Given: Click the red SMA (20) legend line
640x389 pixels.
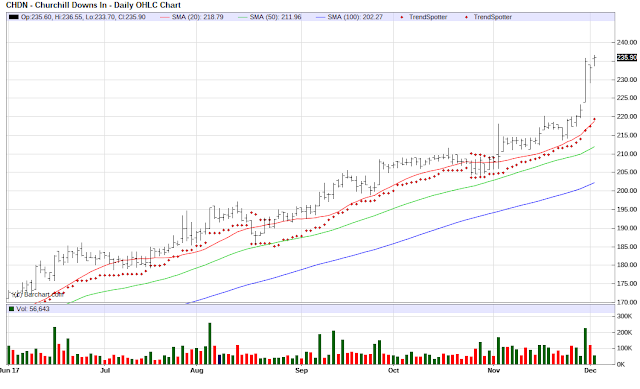Looking at the screenshot, I should 164,17.
